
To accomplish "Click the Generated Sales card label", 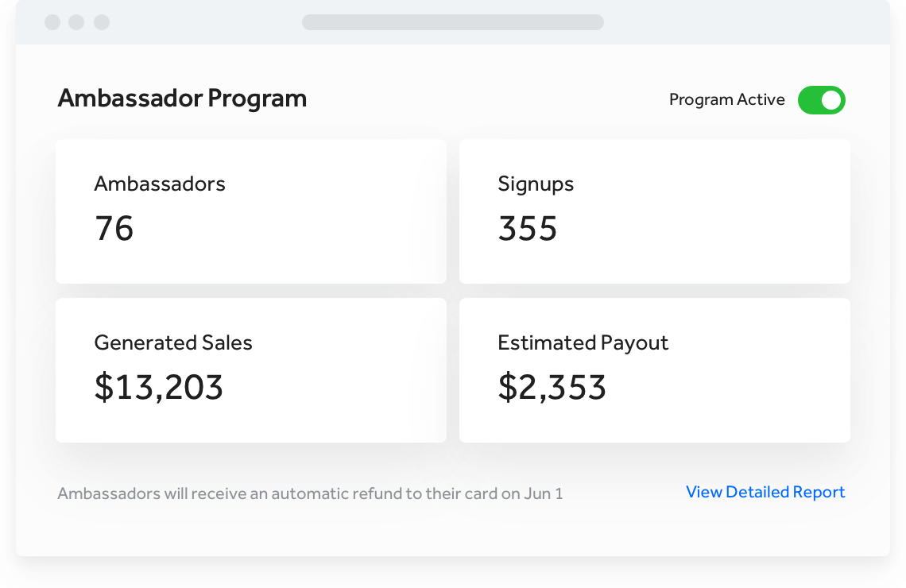I will tap(173, 343).
